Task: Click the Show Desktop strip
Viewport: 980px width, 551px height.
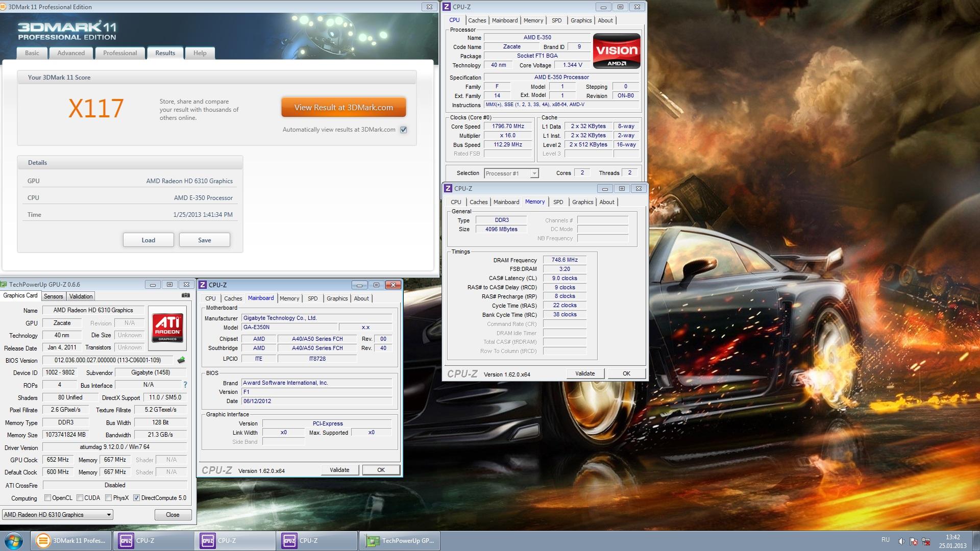Action: tap(976, 541)
